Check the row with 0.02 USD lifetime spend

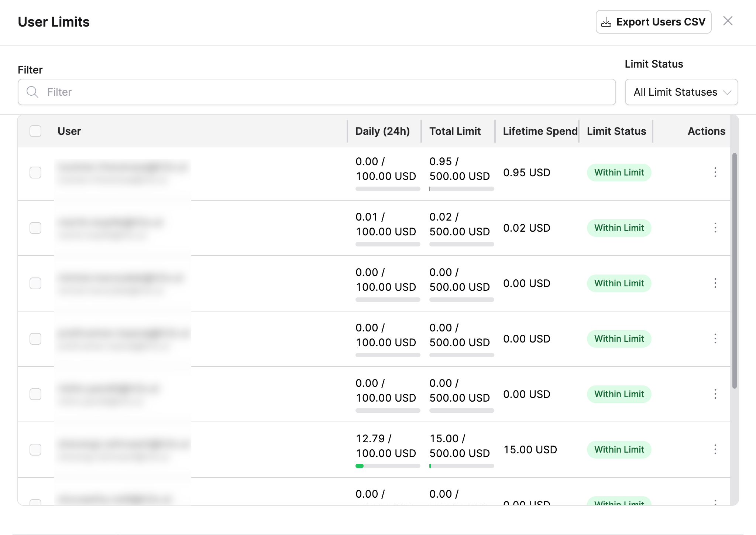click(x=35, y=228)
